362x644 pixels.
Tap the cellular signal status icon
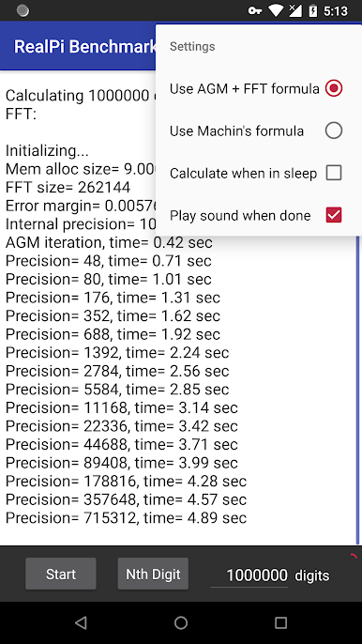[x=295, y=10]
